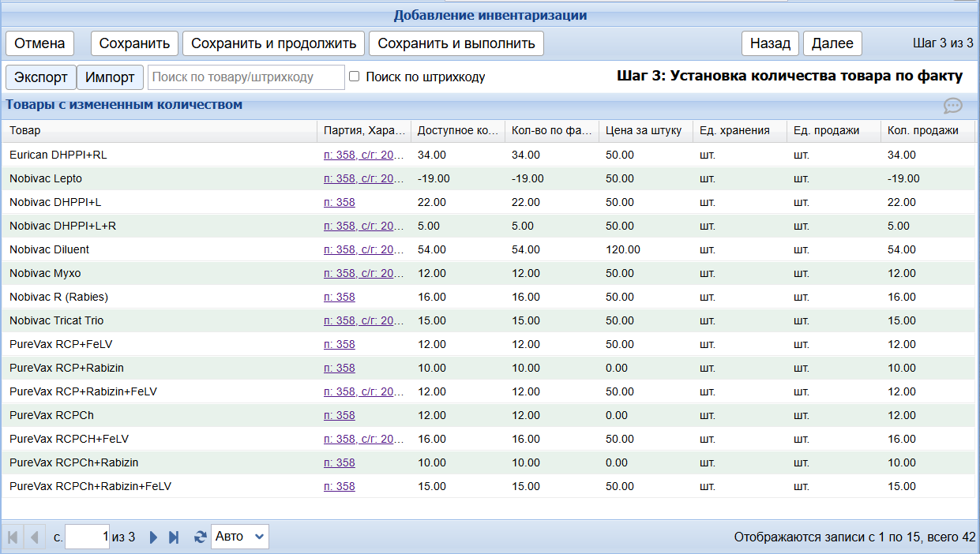Viewport: 980px width, 554px height.
Task: Click the page number input field
Action: [87, 537]
